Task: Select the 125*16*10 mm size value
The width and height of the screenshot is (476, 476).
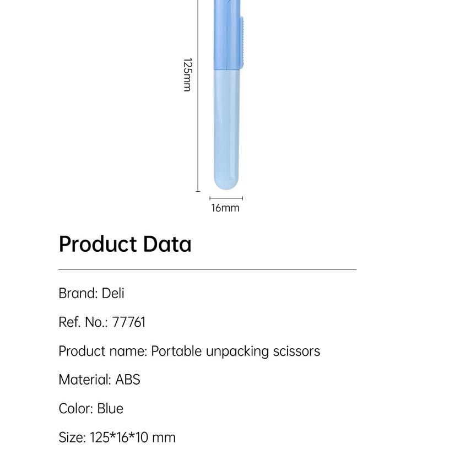Action: click(132, 437)
